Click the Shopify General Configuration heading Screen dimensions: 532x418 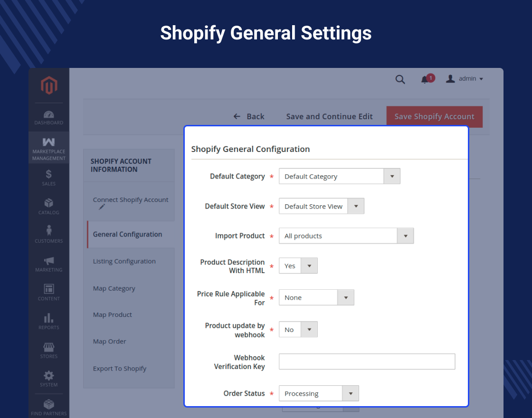pos(250,149)
